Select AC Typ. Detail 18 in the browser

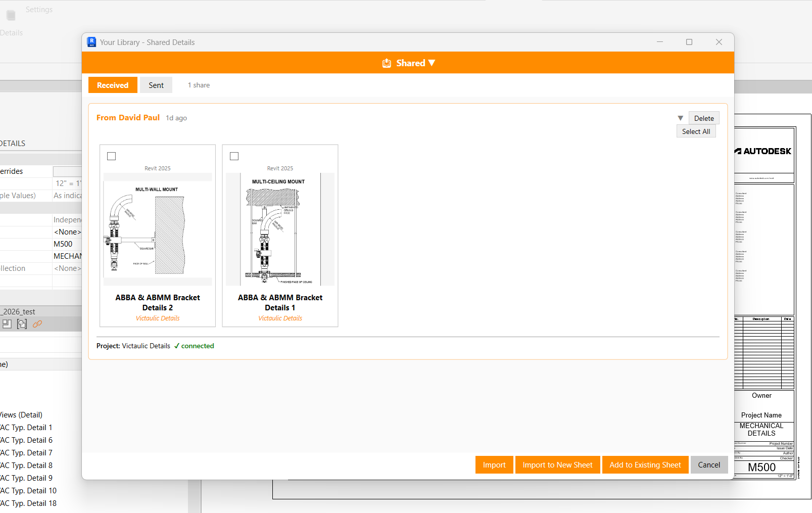28,503
